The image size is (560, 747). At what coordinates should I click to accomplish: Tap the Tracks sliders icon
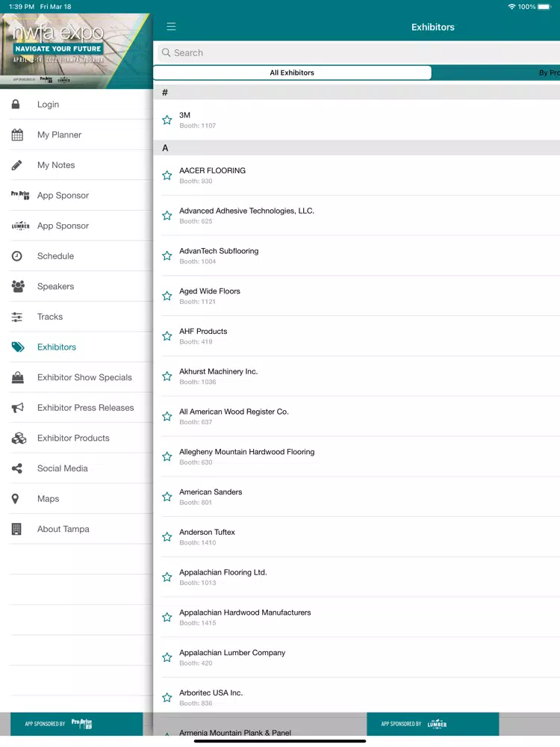click(x=16, y=317)
